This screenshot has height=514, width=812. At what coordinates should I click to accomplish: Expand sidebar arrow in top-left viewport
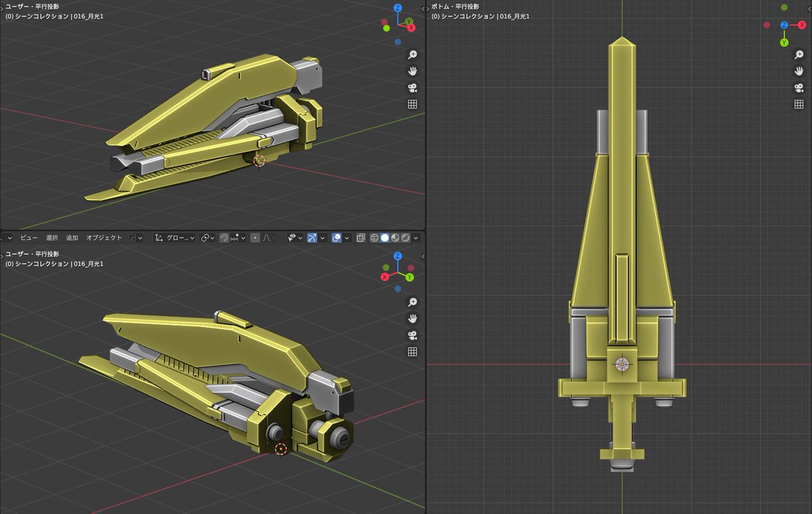pos(422,9)
